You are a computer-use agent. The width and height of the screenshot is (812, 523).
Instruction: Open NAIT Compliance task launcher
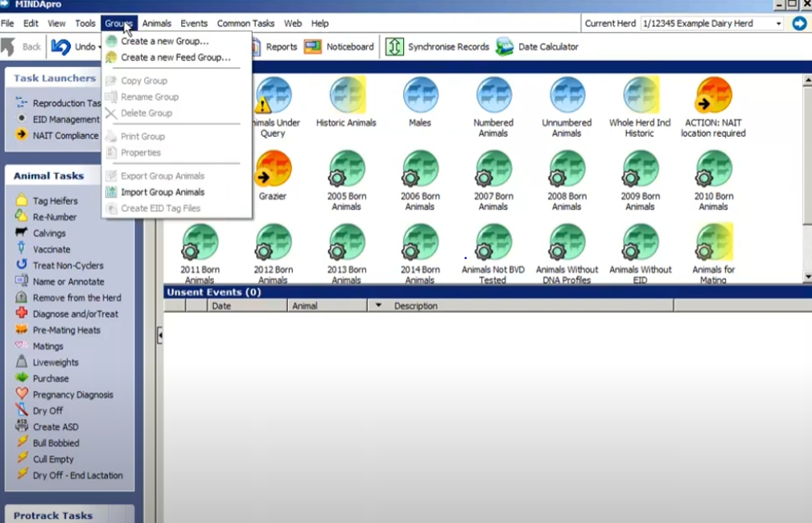tap(65, 136)
